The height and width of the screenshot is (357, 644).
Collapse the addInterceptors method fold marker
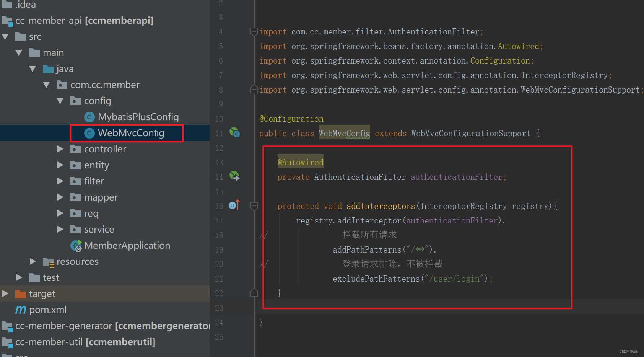tap(254, 206)
